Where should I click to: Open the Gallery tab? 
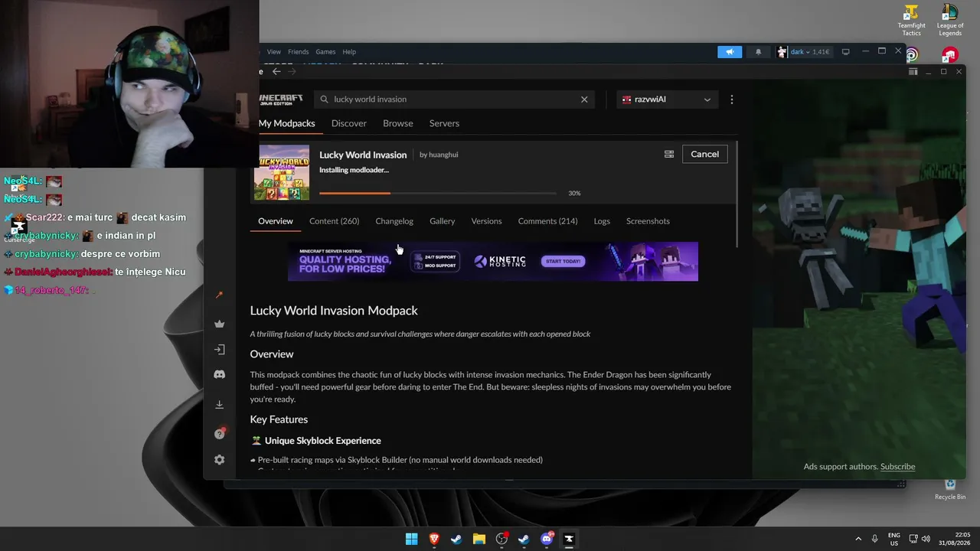[x=443, y=221]
